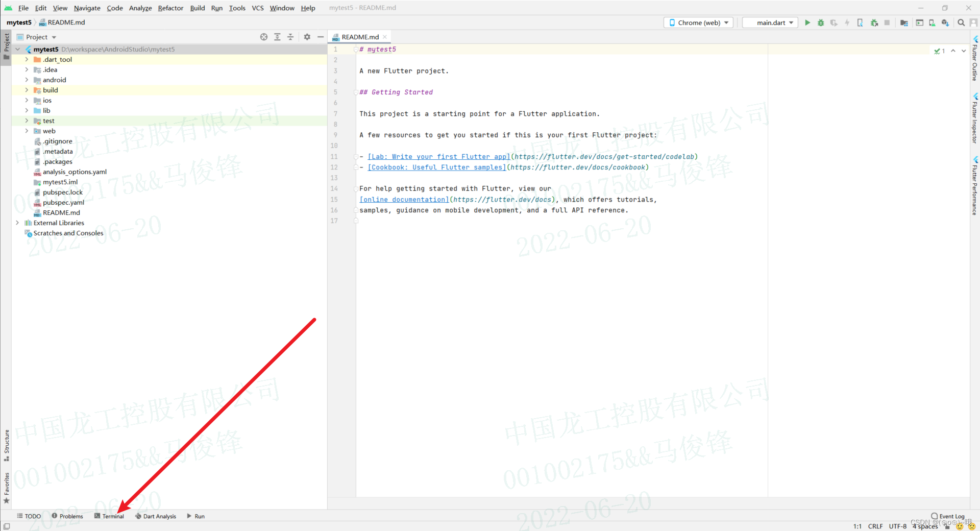The image size is (980, 531).
Task: Open the Chrome (web) device selector dropdown
Action: pos(698,22)
